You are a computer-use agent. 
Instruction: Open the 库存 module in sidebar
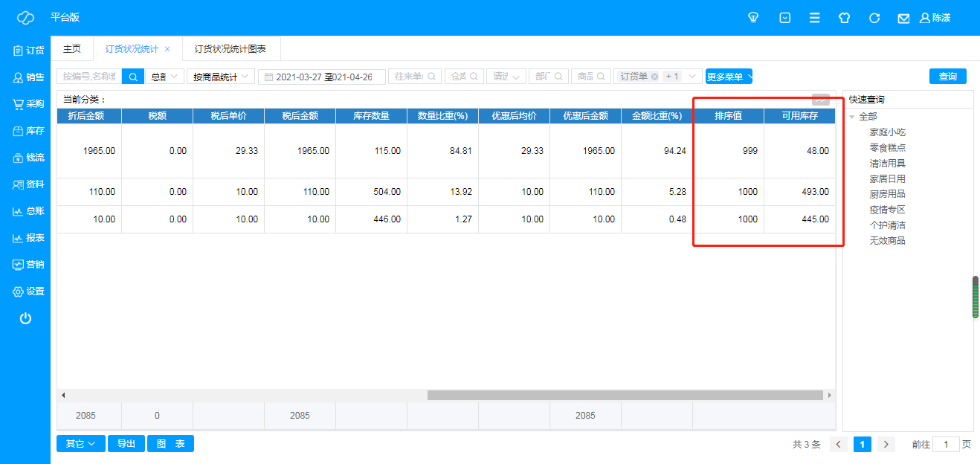coord(28,131)
